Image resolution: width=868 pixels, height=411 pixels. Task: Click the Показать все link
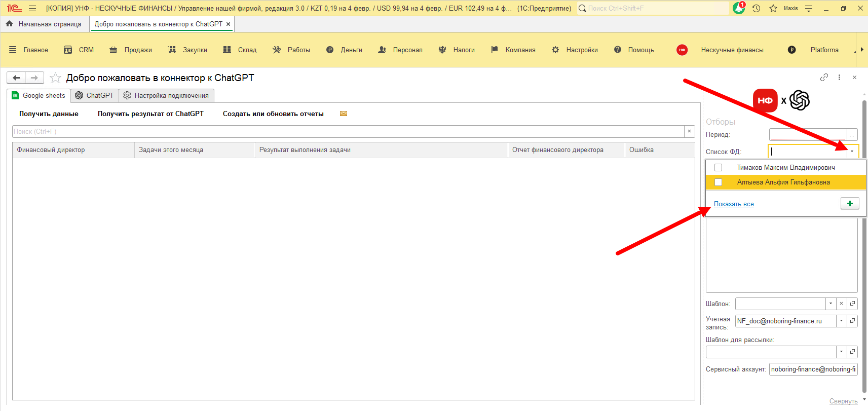(x=734, y=204)
